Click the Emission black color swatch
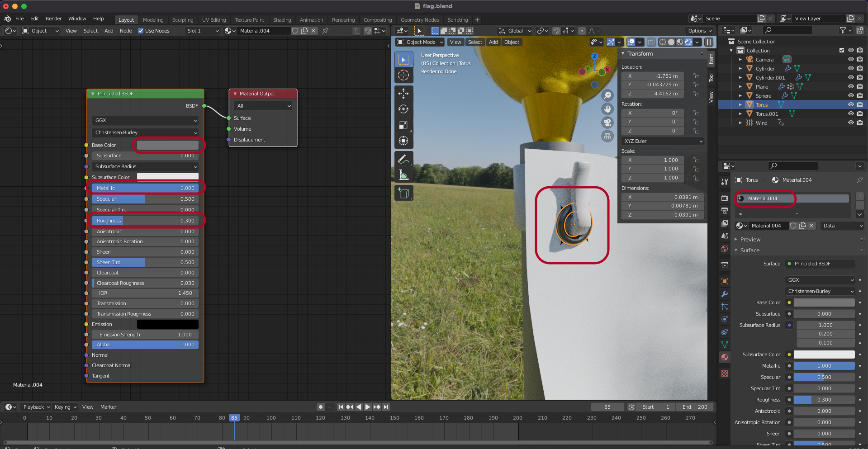Screen dimensions: 868x449 [x=168, y=324]
